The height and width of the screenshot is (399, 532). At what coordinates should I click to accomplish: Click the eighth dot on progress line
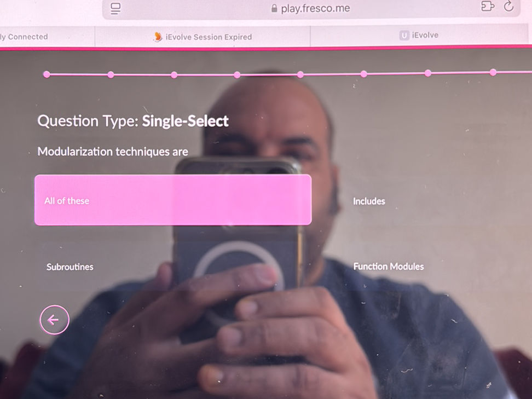[x=493, y=72]
